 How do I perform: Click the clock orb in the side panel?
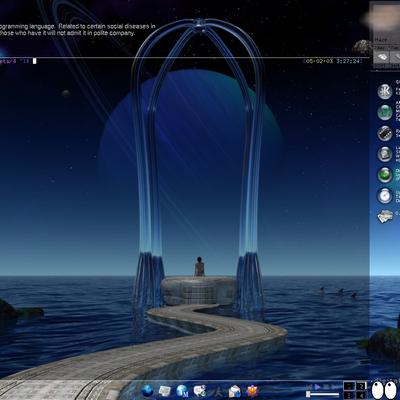click(385, 195)
